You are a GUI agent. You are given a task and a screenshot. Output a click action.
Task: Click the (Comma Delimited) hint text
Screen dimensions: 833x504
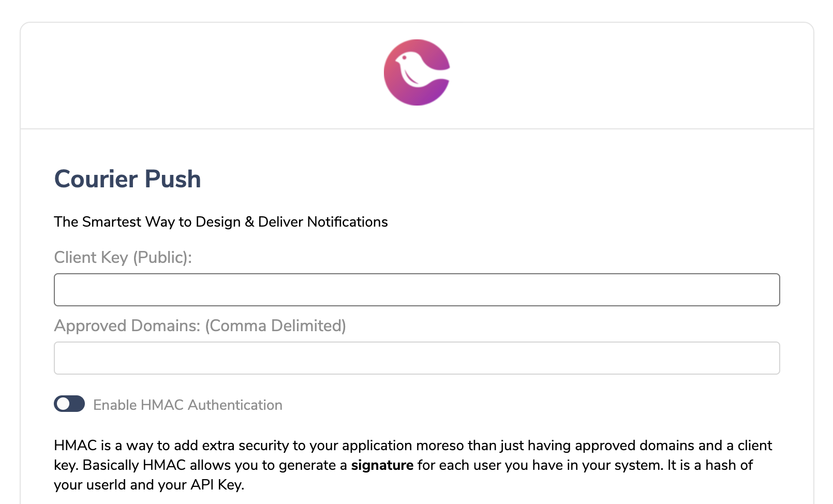click(276, 325)
